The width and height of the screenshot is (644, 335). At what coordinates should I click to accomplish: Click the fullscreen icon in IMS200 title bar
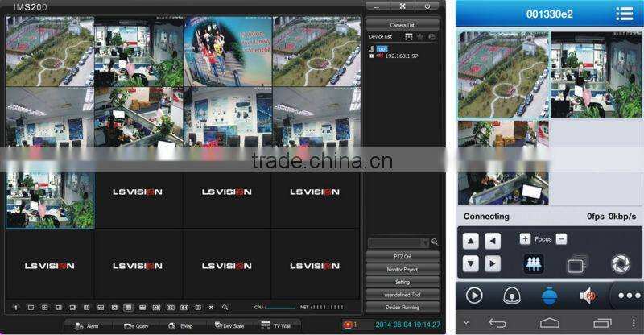pyautogui.click(x=402, y=6)
